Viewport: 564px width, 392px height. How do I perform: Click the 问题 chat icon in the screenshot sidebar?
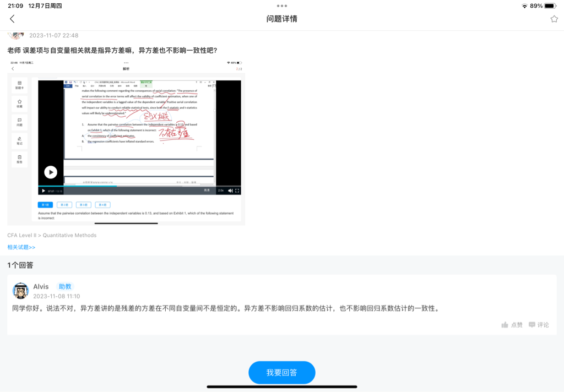19,122
